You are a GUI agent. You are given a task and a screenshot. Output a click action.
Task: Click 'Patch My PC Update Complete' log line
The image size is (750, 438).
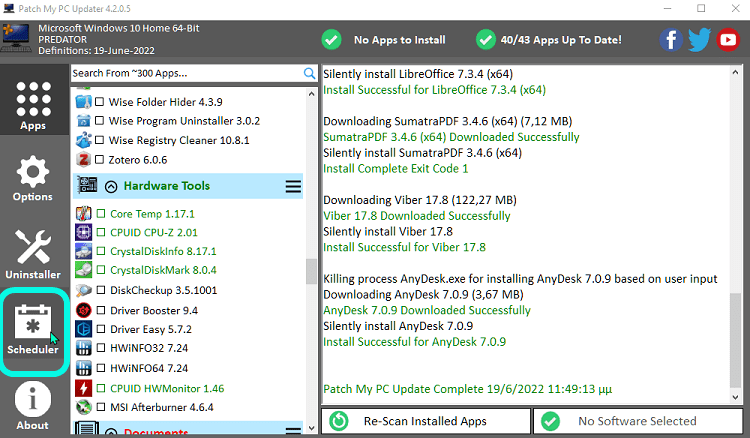point(467,389)
